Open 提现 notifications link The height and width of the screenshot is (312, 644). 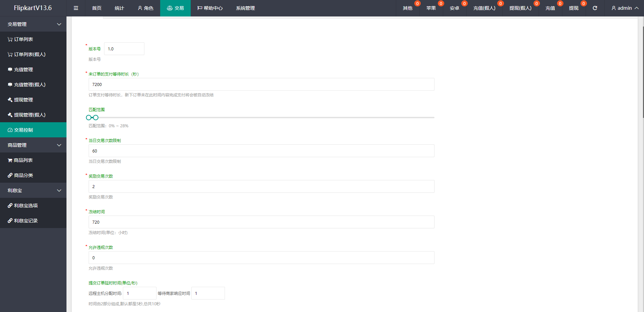(x=574, y=8)
